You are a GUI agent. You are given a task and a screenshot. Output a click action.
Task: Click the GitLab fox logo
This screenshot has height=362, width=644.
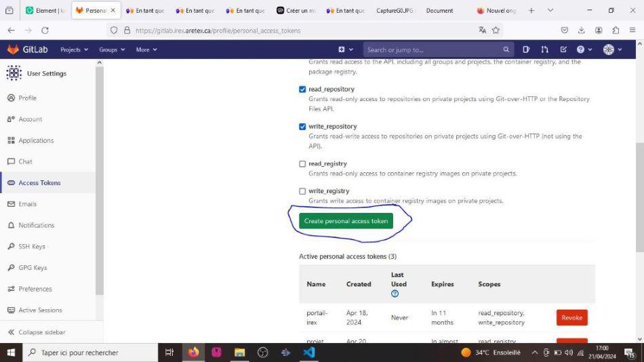point(13,49)
